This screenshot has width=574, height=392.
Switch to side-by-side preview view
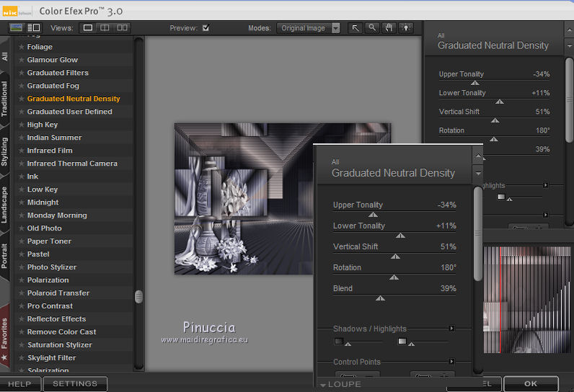coord(123,28)
